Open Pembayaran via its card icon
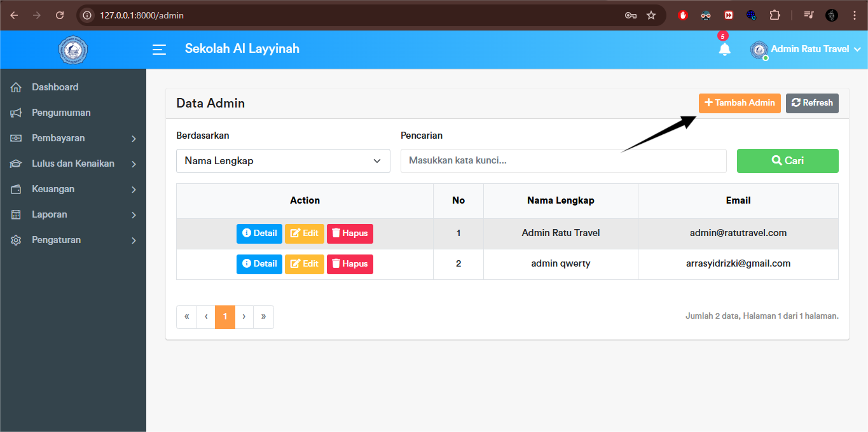868x432 pixels. 17,137
